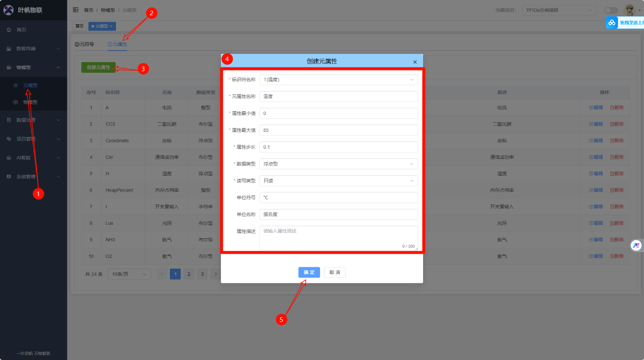This screenshot has height=360, width=644.
Task: Click the user avatar in header
Action: click(629, 10)
